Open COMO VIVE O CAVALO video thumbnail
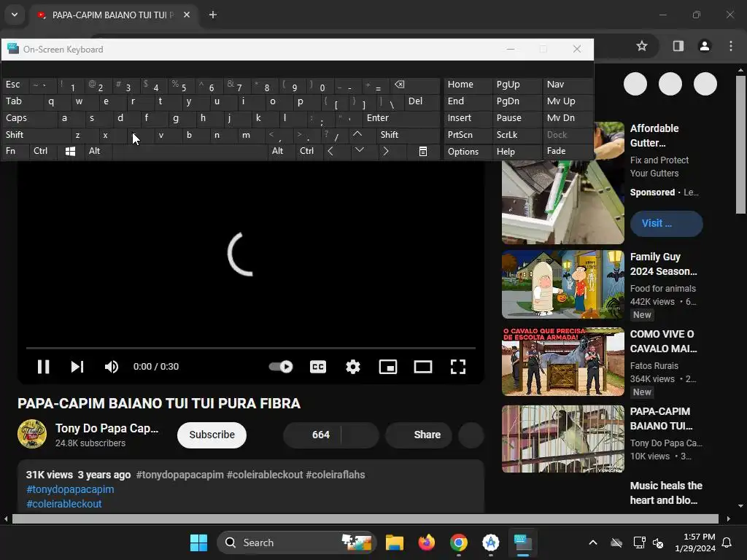The height and width of the screenshot is (560, 747). click(562, 362)
